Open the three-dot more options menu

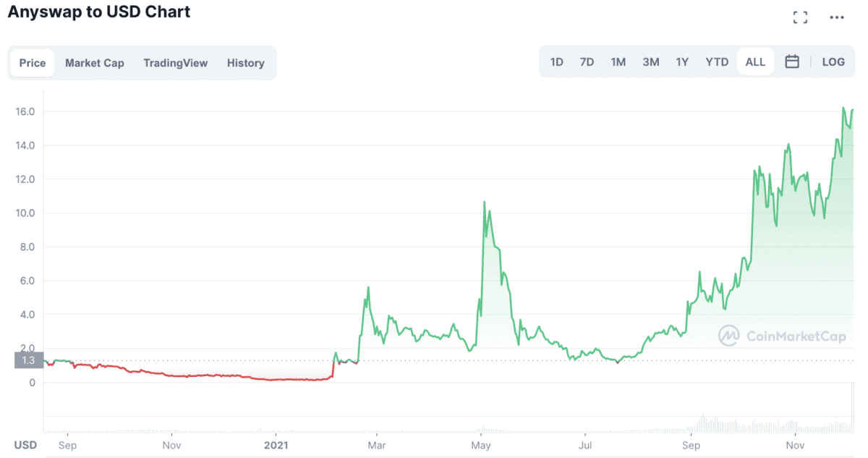pyautogui.click(x=837, y=17)
